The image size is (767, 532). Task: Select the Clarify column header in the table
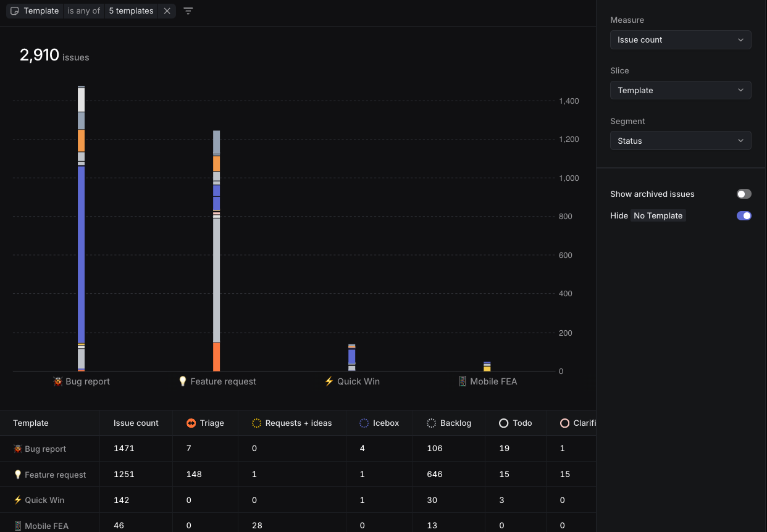pos(579,423)
